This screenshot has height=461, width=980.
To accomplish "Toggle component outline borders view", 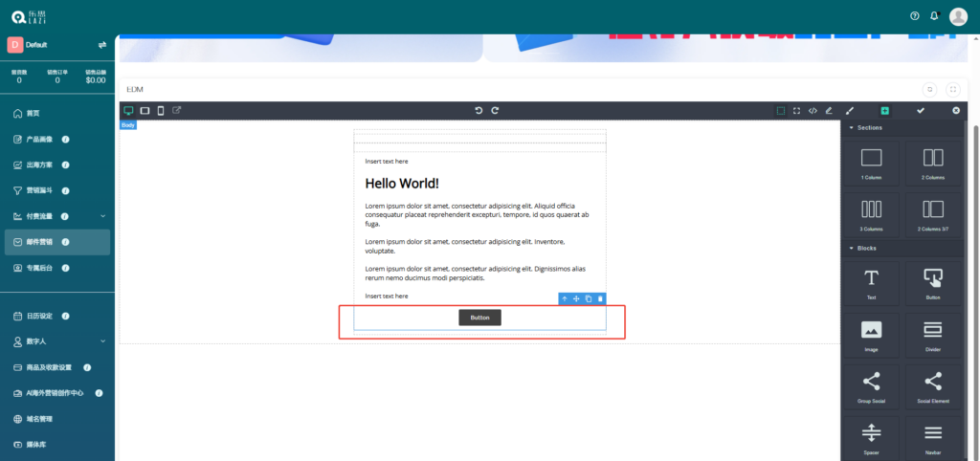I will pyautogui.click(x=781, y=111).
